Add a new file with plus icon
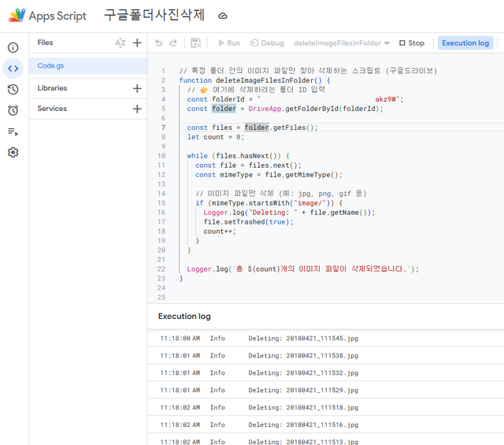Screen dimensions: 504x445 (x=137, y=43)
